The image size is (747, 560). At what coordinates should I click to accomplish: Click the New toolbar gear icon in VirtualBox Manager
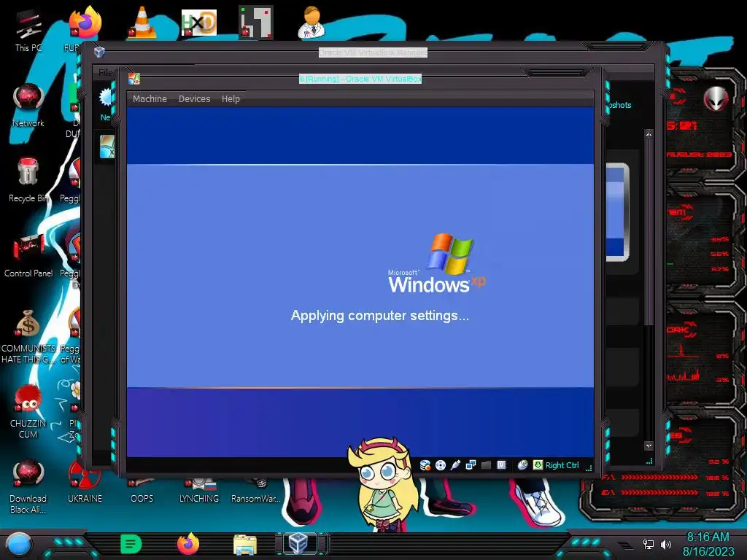tap(106, 98)
